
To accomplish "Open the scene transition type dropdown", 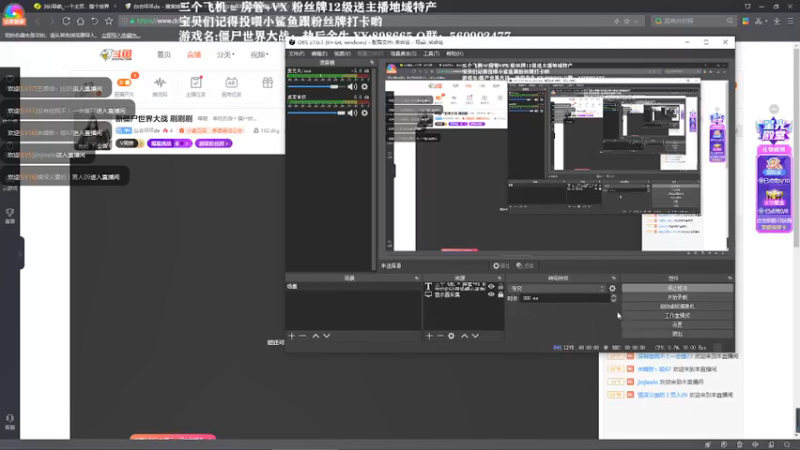I will pyautogui.click(x=557, y=288).
